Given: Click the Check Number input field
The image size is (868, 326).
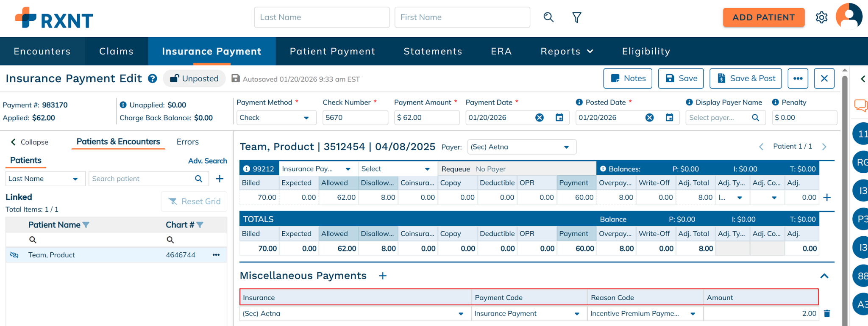Looking at the screenshot, I should [x=355, y=118].
